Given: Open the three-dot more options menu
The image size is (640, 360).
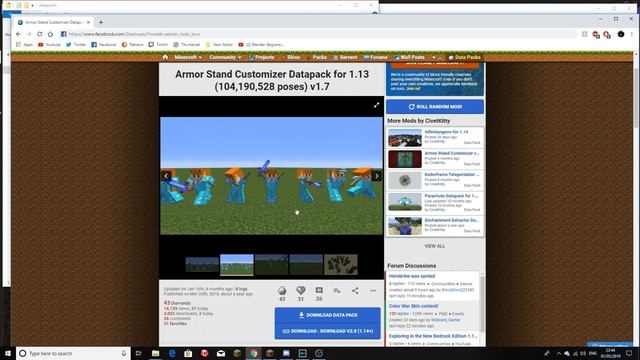Looking at the screenshot, I should (x=373, y=291).
